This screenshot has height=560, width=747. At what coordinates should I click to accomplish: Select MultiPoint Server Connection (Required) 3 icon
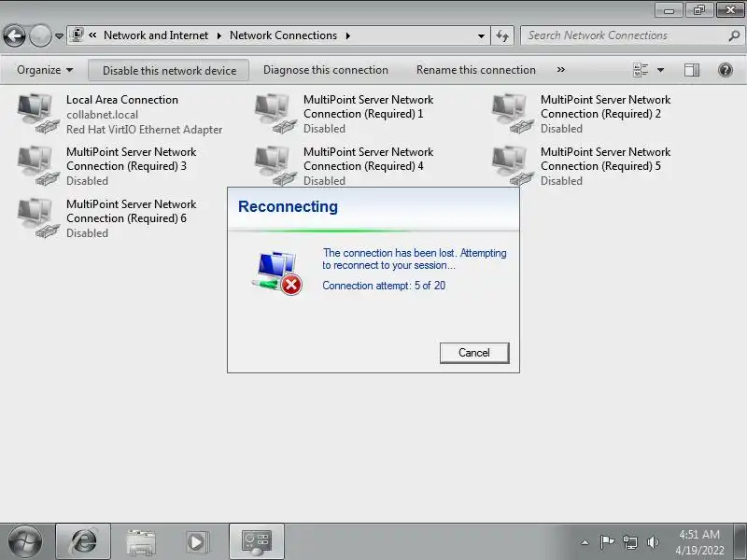tap(38, 165)
